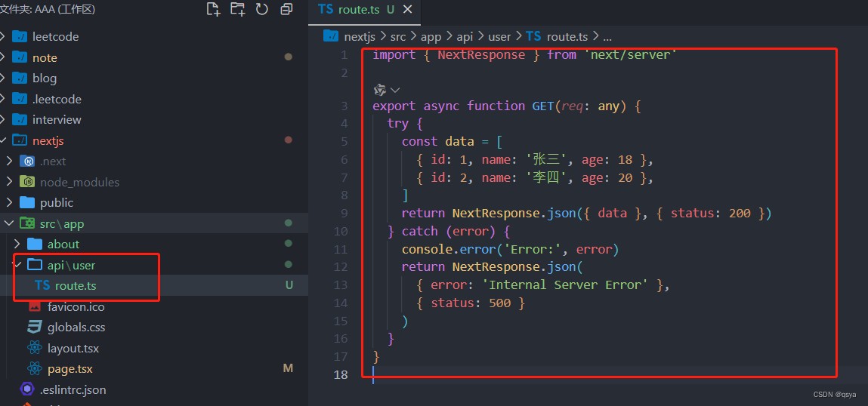The height and width of the screenshot is (406, 868).
Task: Click the React icon beside layout.tsx
Action: (35, 348)
